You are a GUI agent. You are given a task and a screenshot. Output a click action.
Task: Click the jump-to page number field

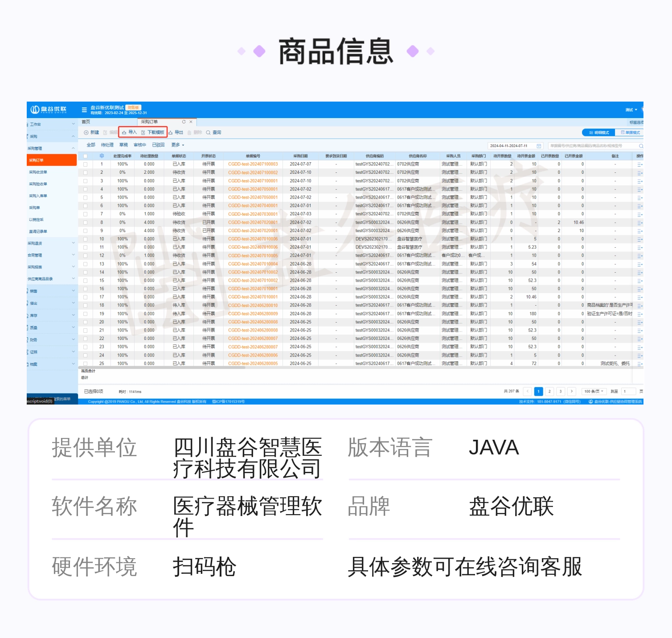pos(629,391)
